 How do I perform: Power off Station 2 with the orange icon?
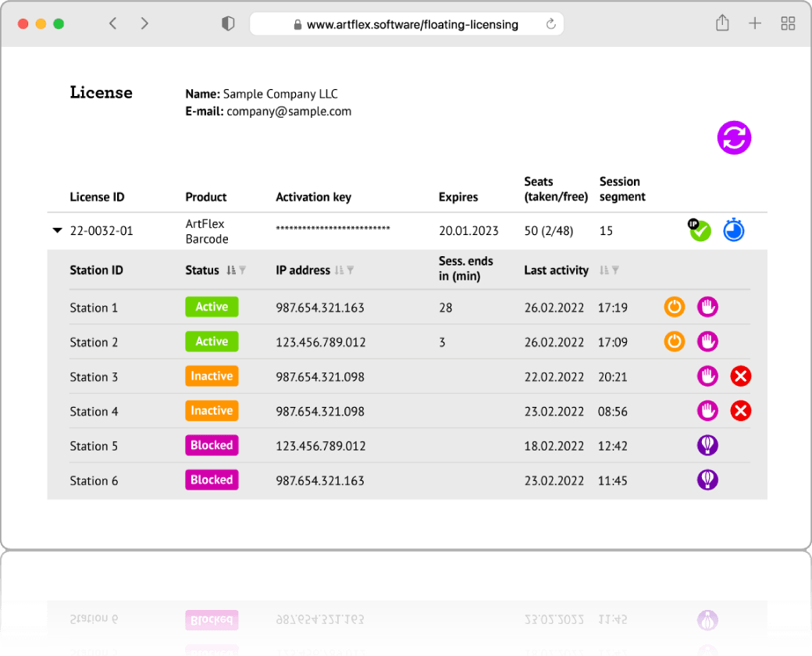click(x=675, y=341)
